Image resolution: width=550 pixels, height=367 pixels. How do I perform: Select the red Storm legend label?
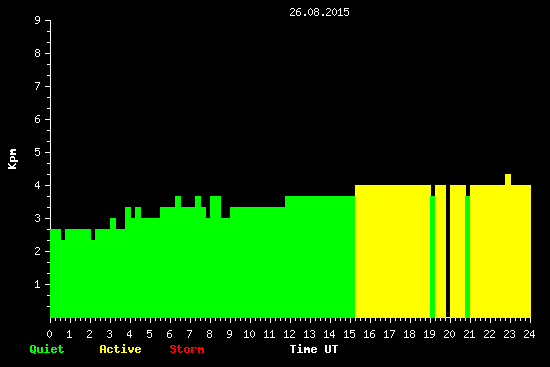[x=187, y=349]
